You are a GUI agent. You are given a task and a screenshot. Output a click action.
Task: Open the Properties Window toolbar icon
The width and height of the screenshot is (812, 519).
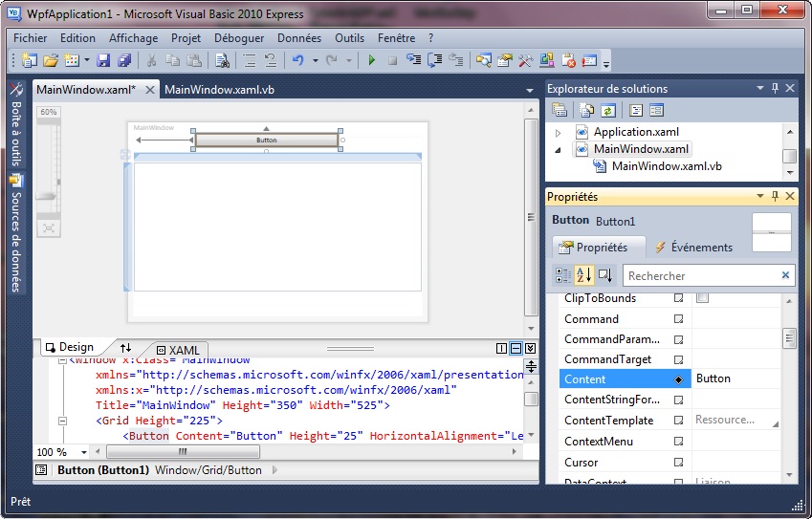(x=505, y=60)
